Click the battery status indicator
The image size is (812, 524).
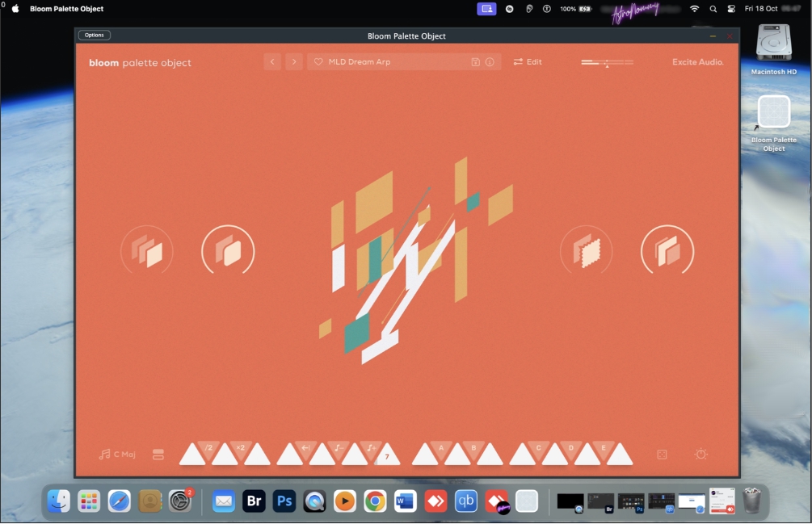[576, 9]
